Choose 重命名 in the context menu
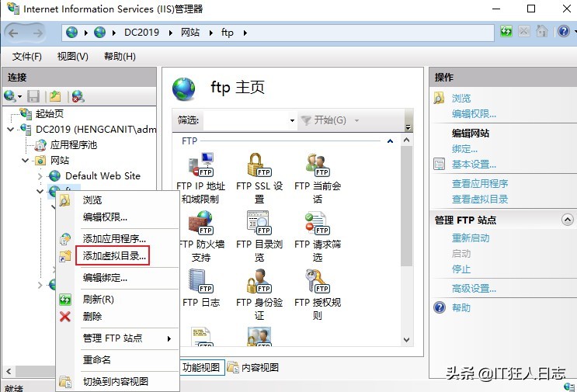The image size is (577, 392). 97,359
